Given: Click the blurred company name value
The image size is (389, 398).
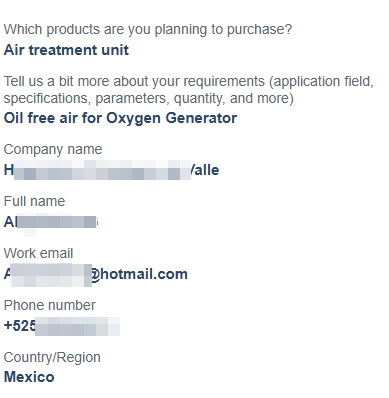Looking at the screenshot, I should pos(102,170).
